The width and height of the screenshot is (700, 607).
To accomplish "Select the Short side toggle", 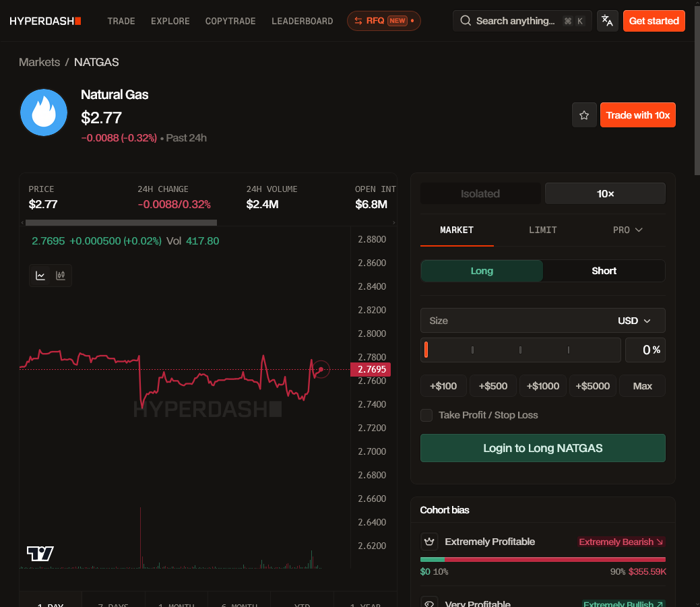I will (604, 271).
